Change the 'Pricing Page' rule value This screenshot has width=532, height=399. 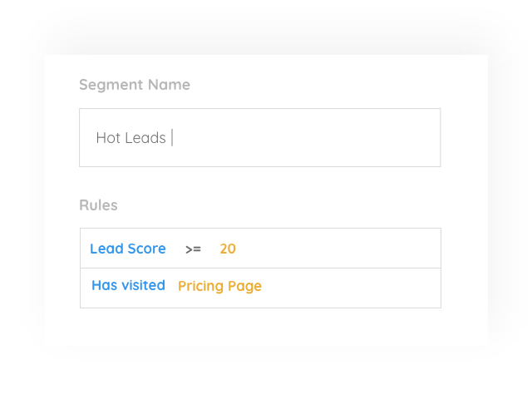[219, 286]
